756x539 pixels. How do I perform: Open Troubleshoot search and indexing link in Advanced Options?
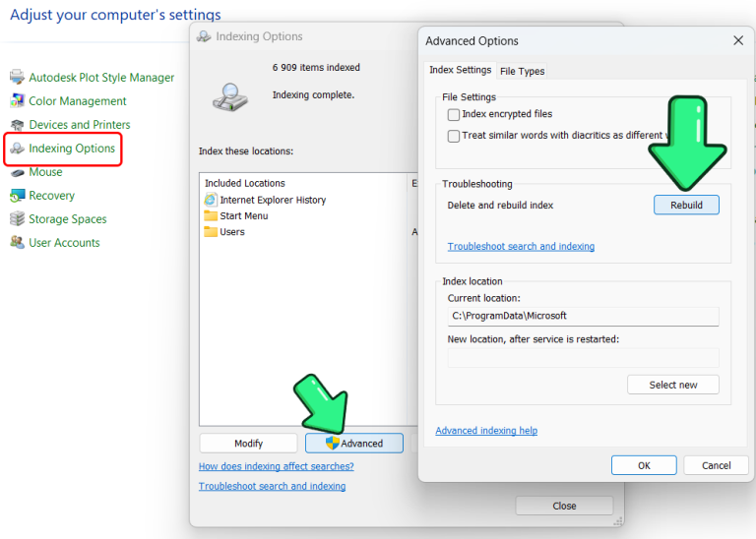tap(521, 247)
